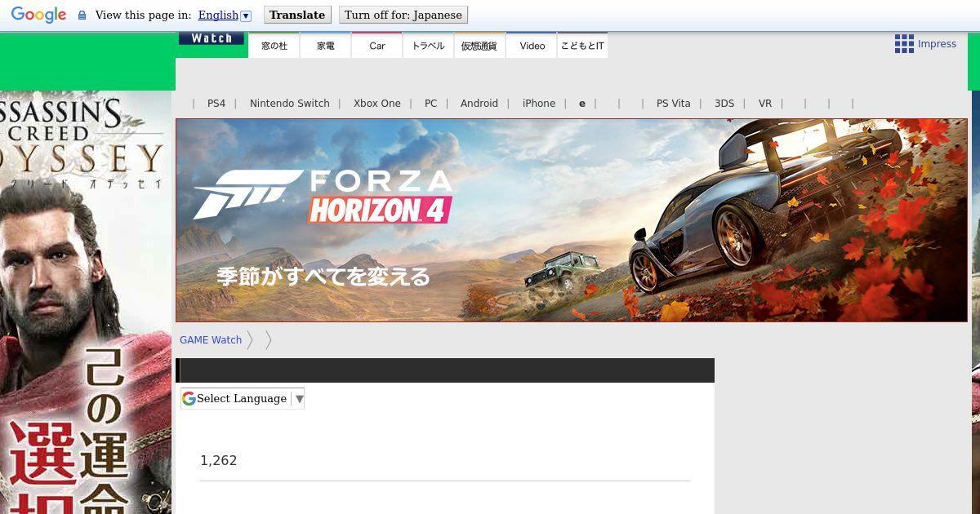Click Turn off for: Japanese button

pyautogui.click(x=403, y=15)
